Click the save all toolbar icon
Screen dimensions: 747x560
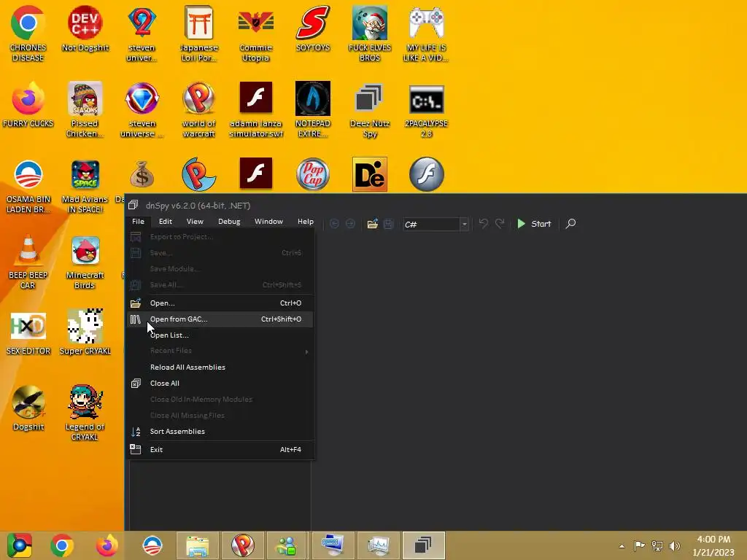pyautogui.click(x=388, y=224)
